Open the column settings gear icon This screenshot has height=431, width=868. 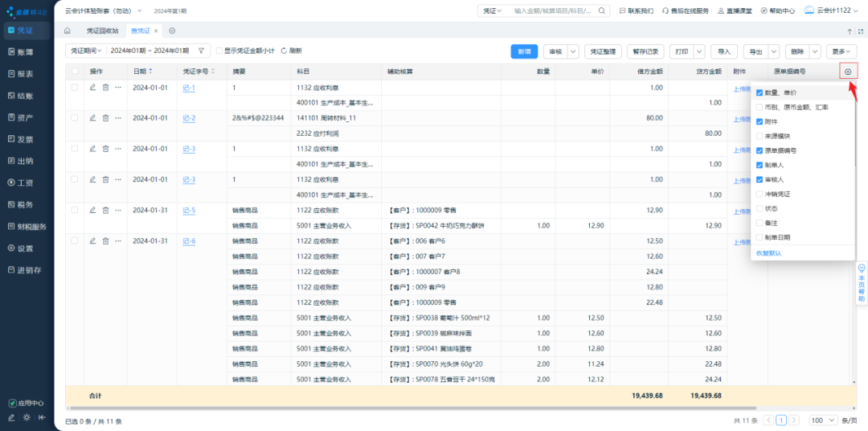click(x=848, y=72)
